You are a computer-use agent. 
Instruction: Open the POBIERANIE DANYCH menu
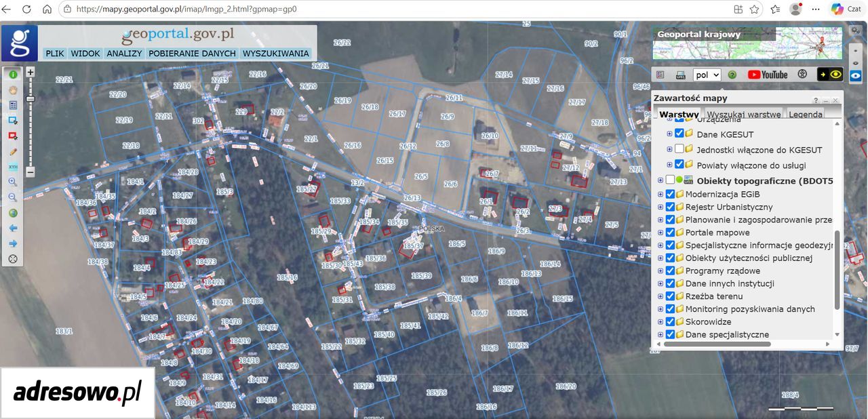(192, 54)
